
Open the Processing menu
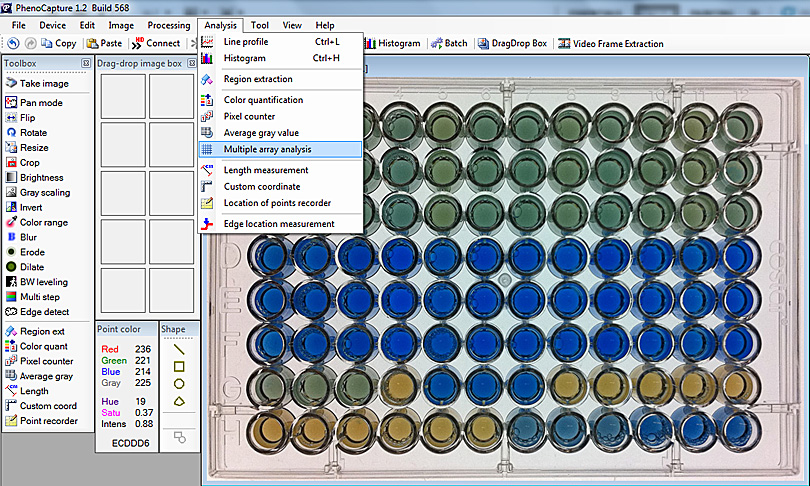tap(168, 25)
